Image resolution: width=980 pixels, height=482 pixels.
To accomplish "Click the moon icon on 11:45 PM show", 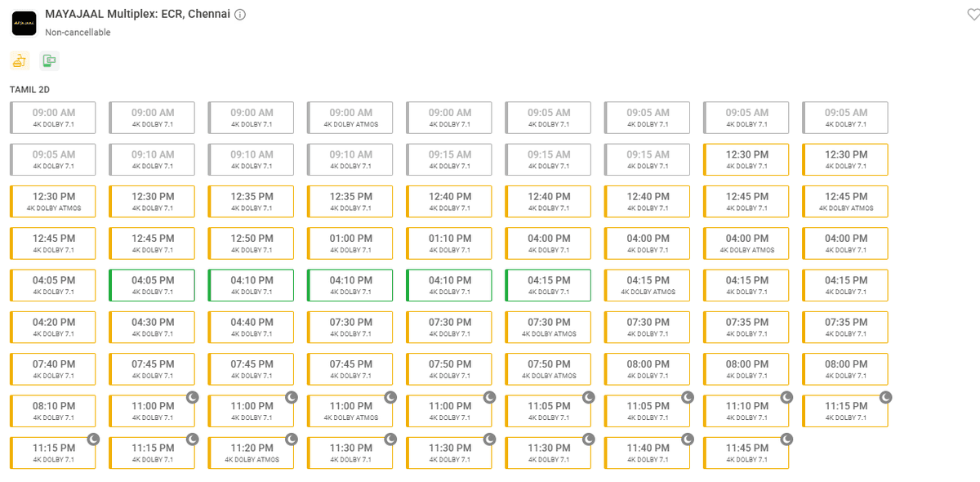I will point(786,439).
